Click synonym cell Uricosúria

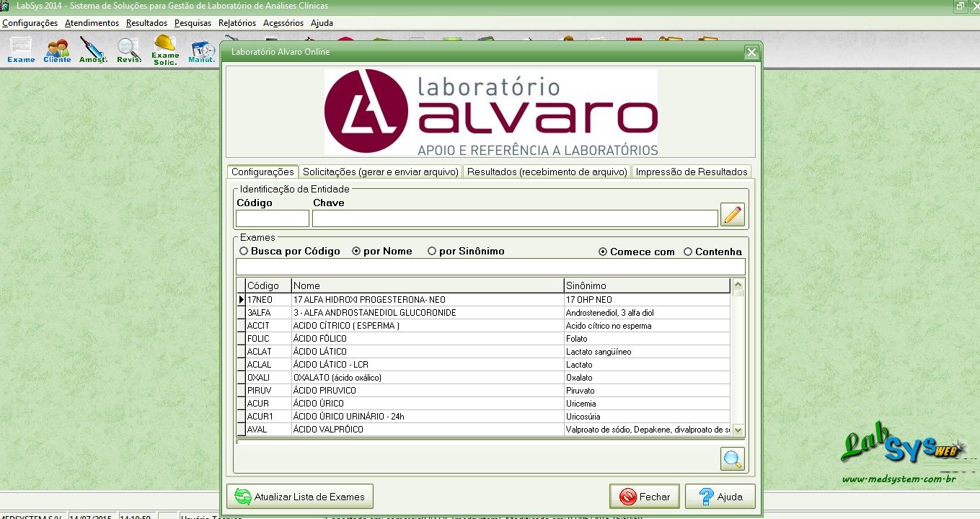(647, 417)
